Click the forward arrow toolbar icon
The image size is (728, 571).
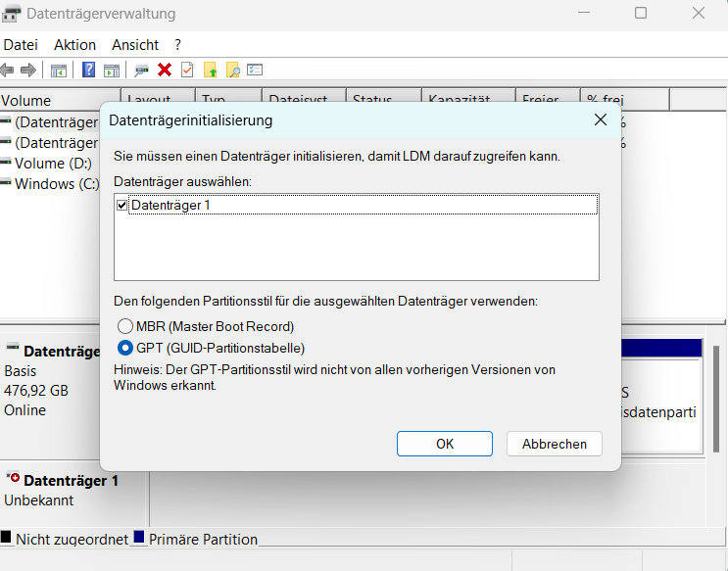tap(28, 71)
